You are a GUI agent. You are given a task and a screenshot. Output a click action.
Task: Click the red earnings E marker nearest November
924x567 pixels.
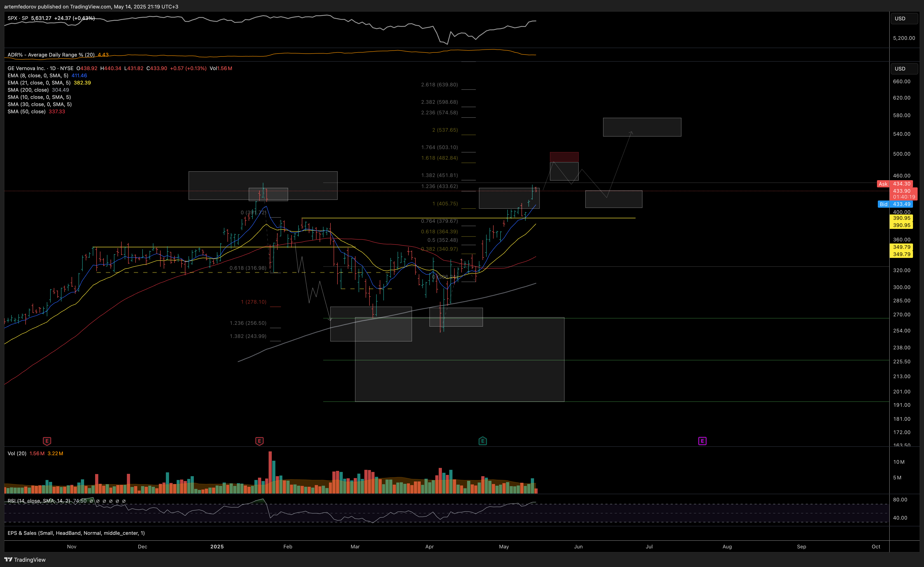(47, 441)
